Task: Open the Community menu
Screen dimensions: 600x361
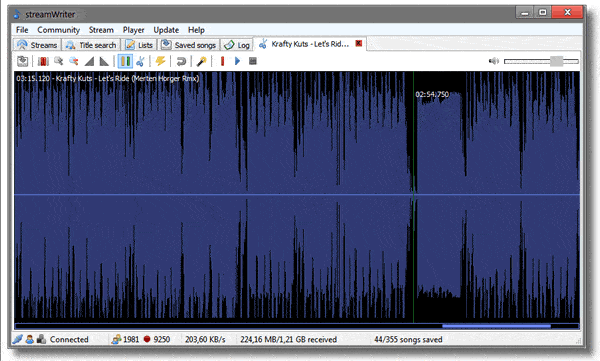Action: click(58, 30)
